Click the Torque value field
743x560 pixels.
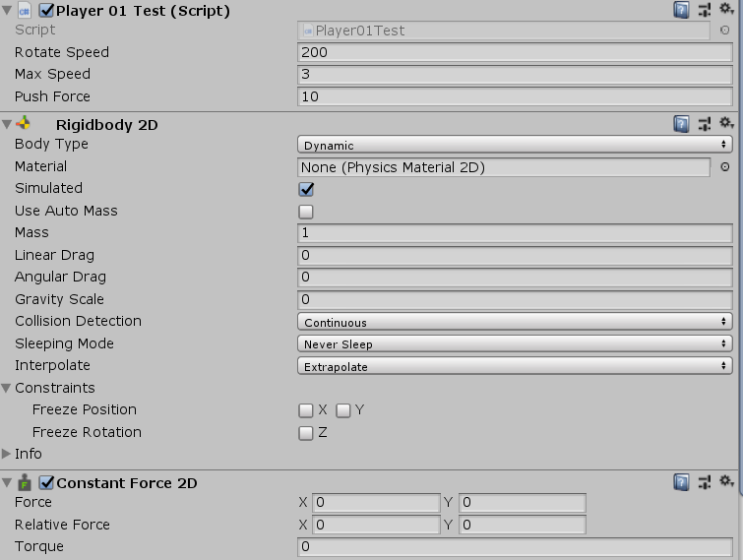(515, 547)
